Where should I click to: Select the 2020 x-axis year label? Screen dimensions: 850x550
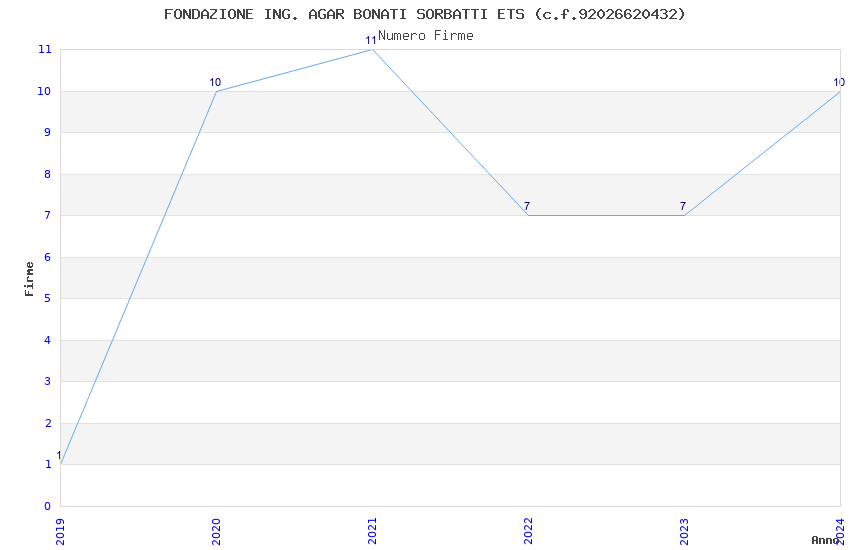point(216,532)
